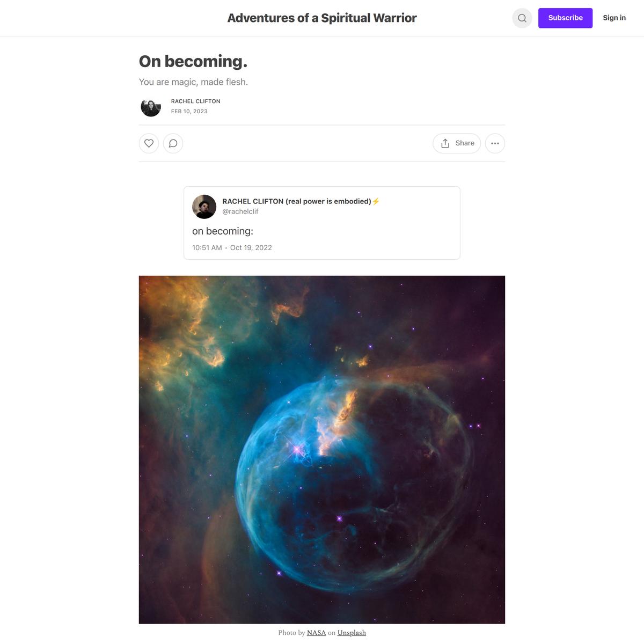Like the post with the heart icon
The image size is (644, 644).
149,143
